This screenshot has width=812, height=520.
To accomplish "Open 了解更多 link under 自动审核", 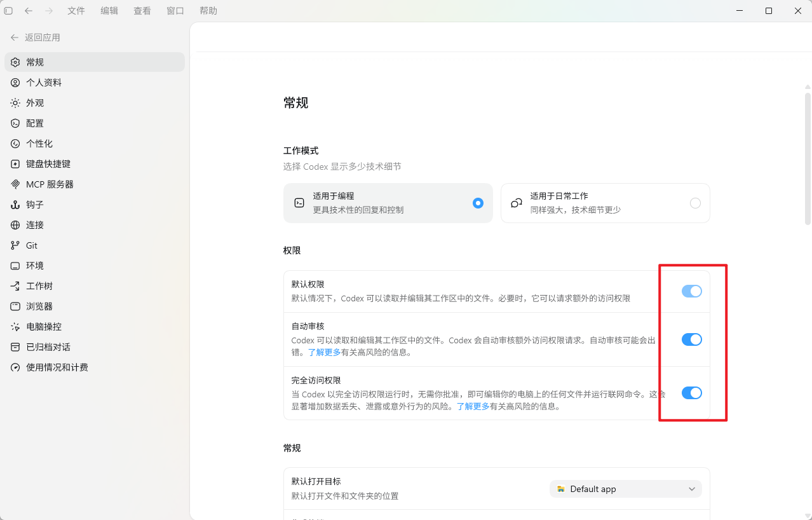I will point(324,352).
